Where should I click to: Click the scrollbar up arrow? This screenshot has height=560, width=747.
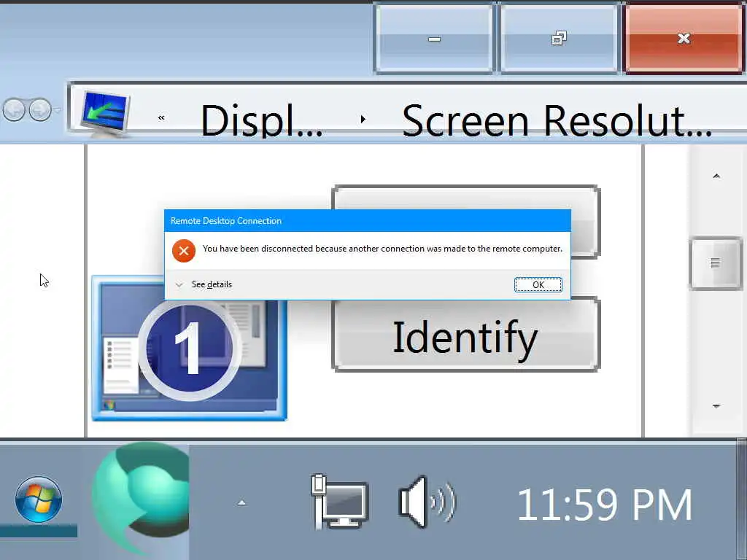pyautogui.click(x=716, y=176)
